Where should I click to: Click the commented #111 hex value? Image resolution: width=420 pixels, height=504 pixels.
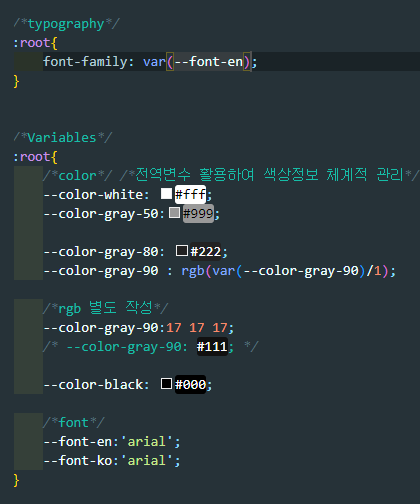tap(212, 346)
